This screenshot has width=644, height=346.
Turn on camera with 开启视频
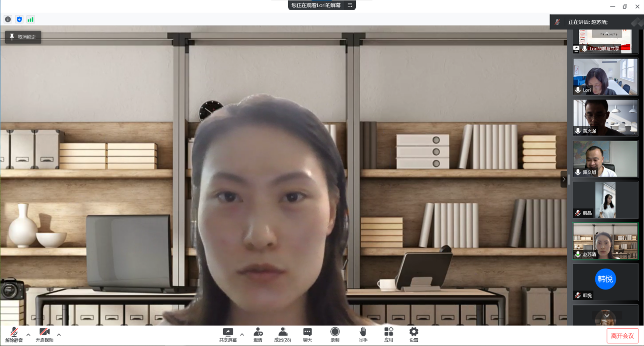(44, 334)
